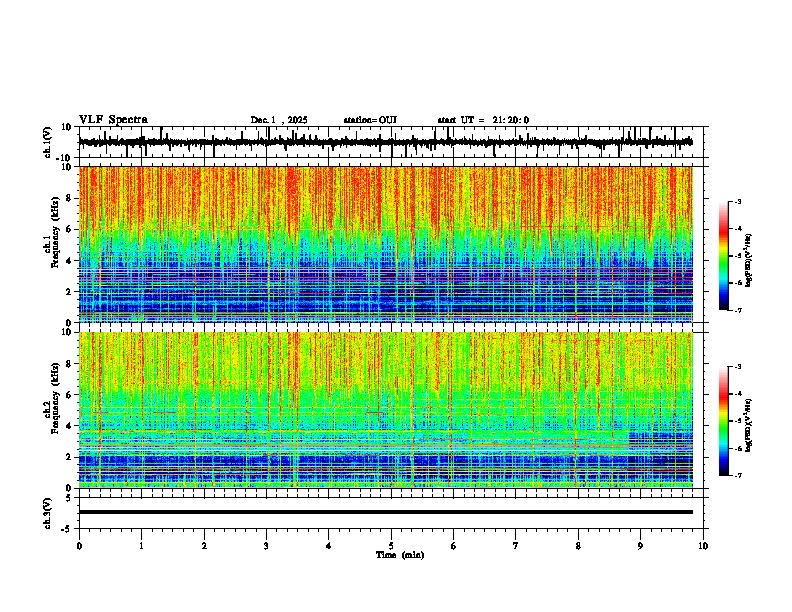Image resolution: width=792 pixels, height=612 pixels.
Task: Click the "-7" label on ch.2 color scale
Action: point(737,476)
